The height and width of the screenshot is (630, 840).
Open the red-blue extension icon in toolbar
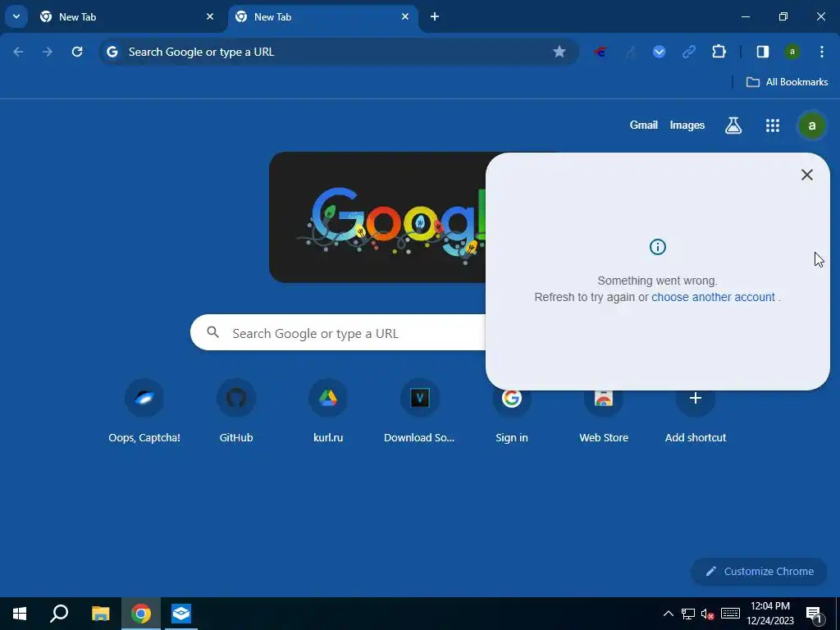point(600,52)
